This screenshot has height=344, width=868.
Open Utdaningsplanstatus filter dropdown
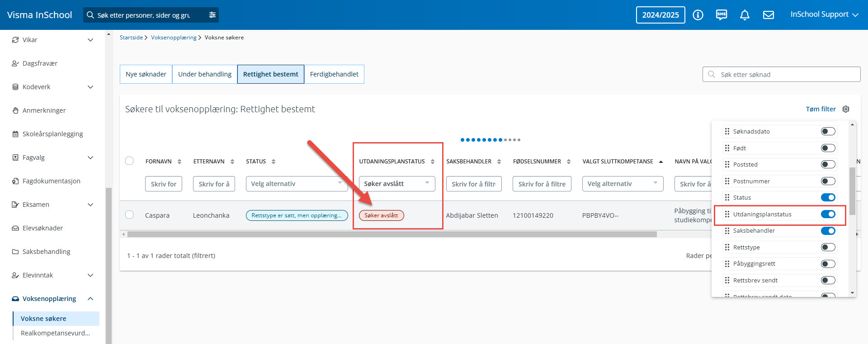[397, 184]
